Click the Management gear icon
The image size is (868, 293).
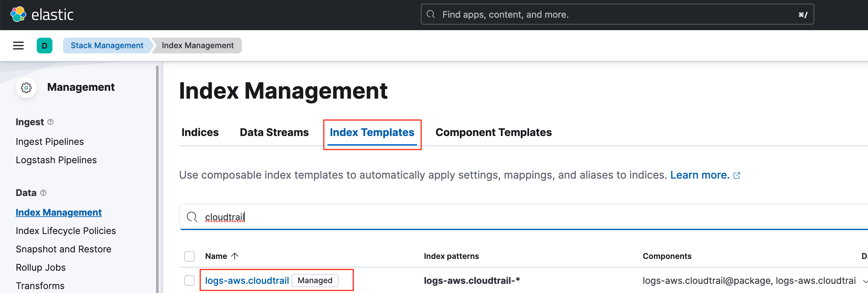[26, 88]
